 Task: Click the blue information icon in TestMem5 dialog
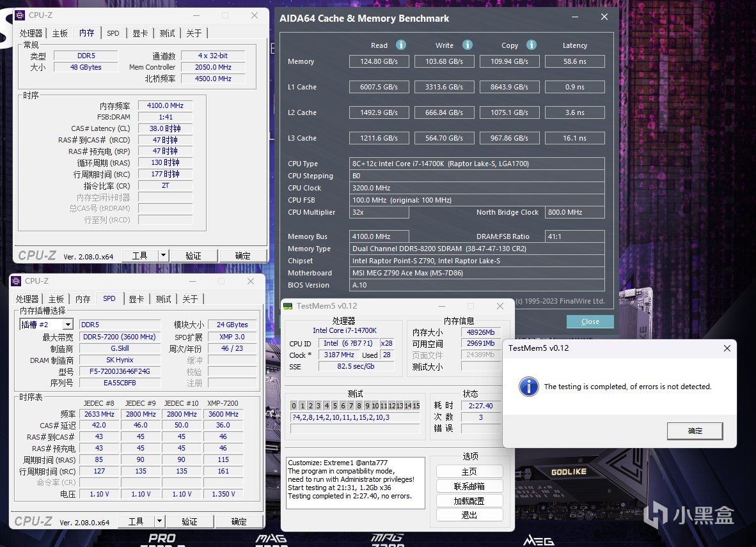529,386
